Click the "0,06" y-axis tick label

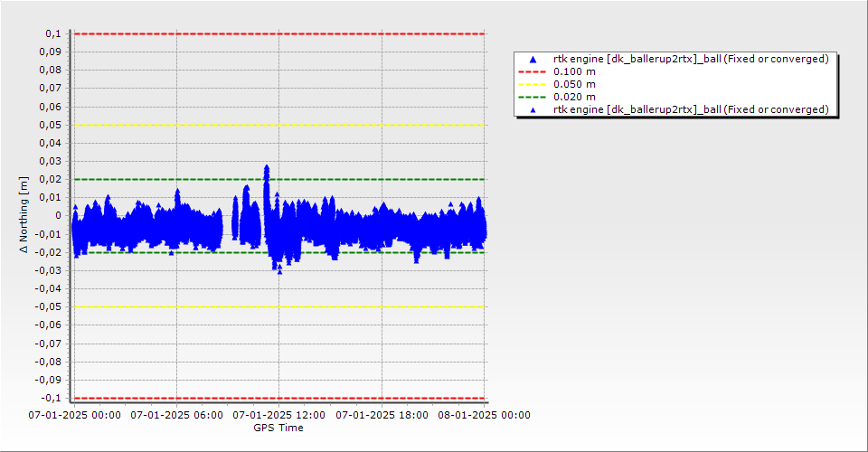tap(51, 107)
